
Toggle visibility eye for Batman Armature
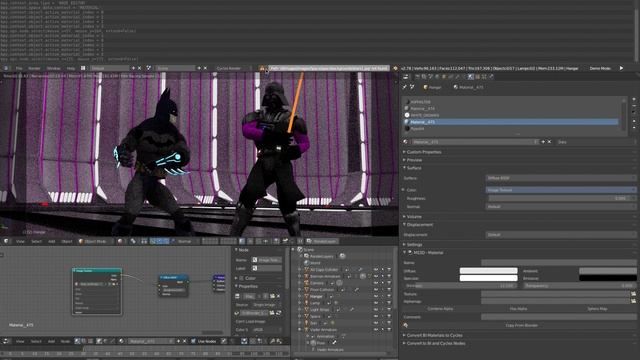(x=376, y=276)
